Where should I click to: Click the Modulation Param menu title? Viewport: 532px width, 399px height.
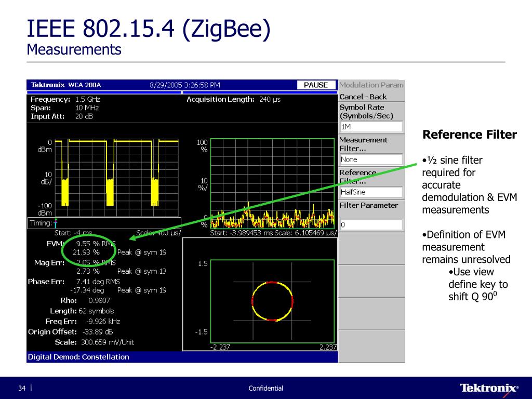coord(371,85)
